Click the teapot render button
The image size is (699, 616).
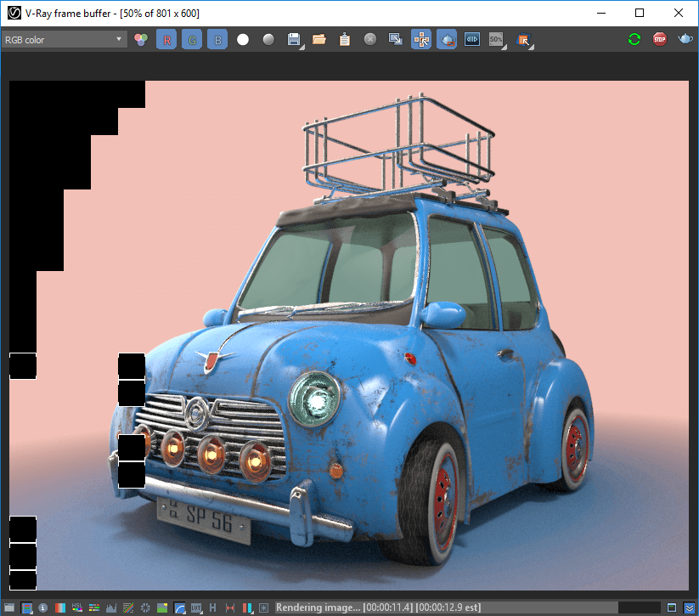[x=685, y=39]
